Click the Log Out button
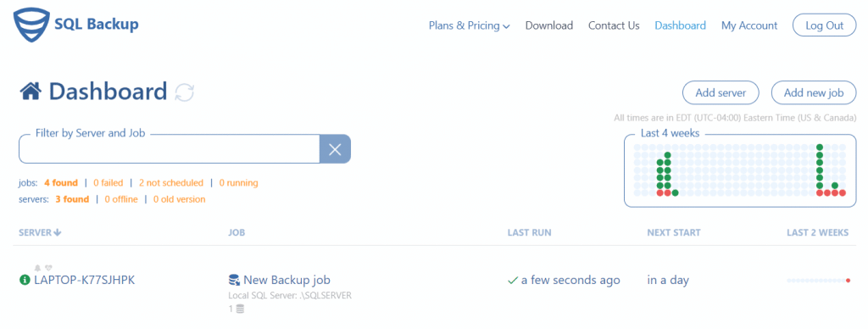 coord(824,25)
